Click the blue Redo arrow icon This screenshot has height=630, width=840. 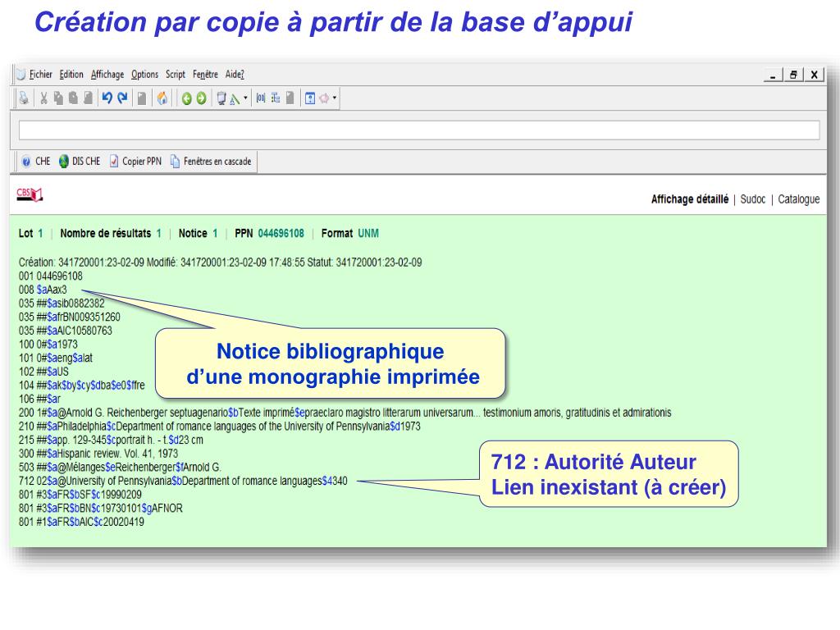[x=122, y=98]
